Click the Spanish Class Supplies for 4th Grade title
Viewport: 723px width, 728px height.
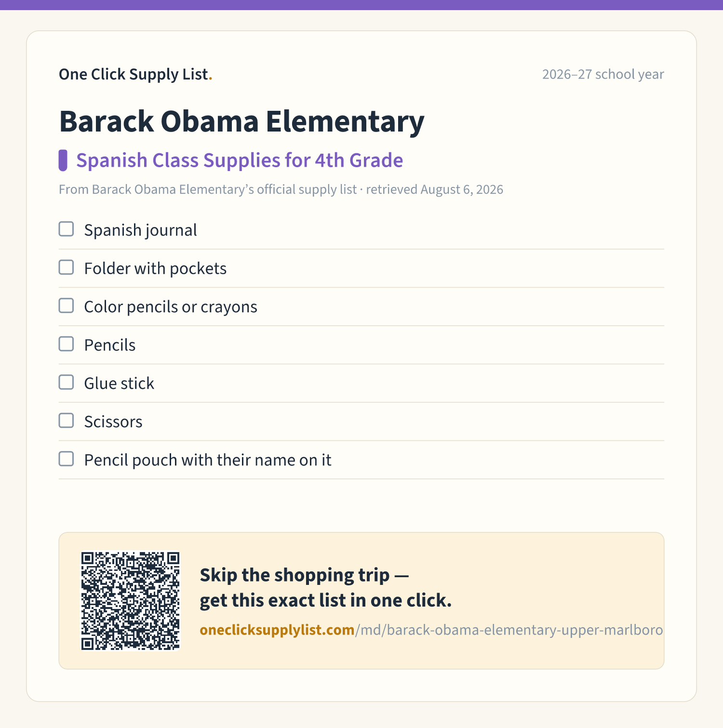point(240,160)
